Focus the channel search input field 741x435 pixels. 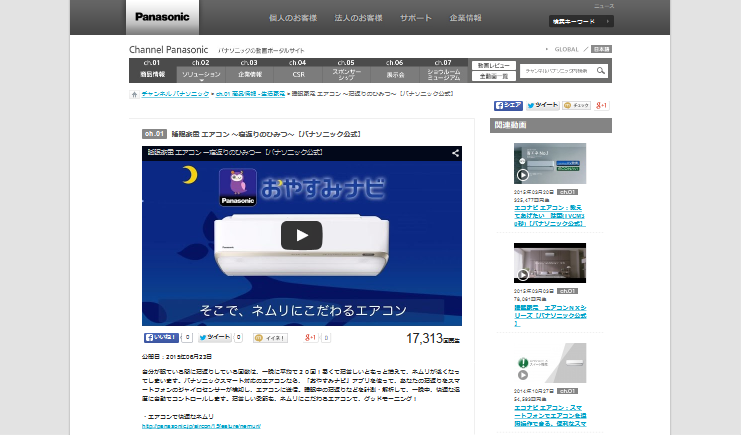(557, 71)
